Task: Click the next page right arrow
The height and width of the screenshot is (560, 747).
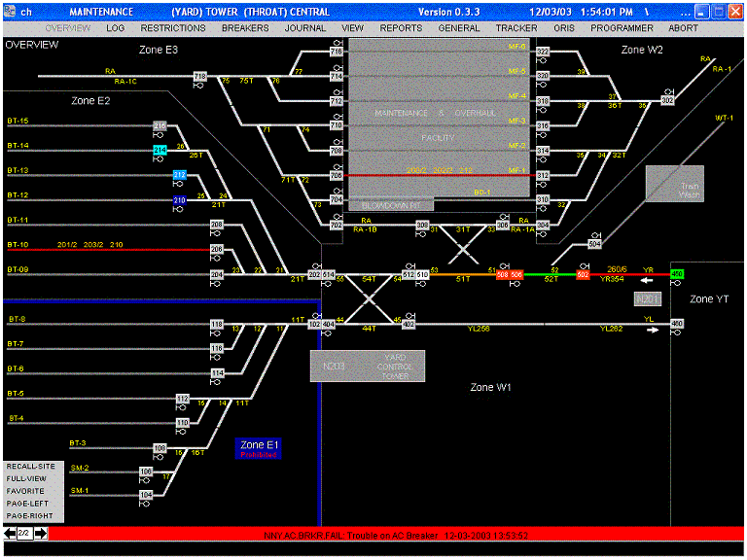Action: pos(40,534)
